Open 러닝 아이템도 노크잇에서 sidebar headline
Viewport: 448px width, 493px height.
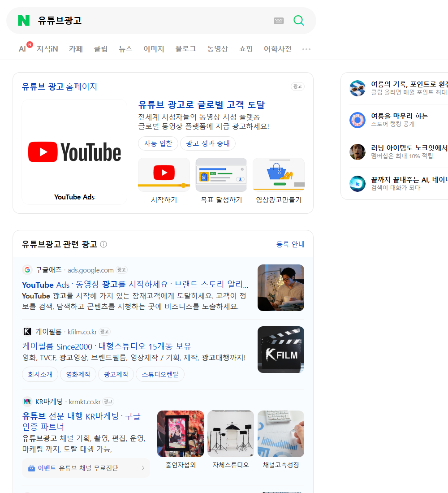click(409, 148)
